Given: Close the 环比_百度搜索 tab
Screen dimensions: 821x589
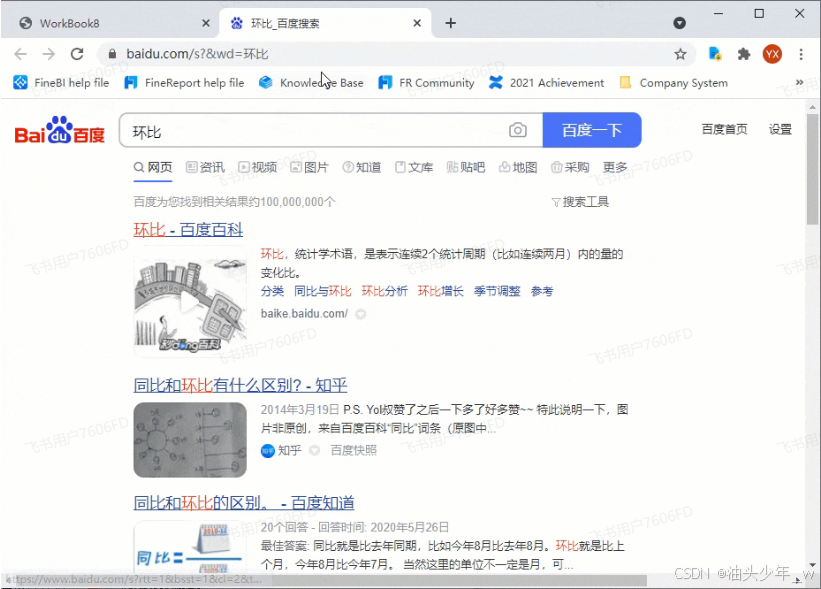Looking at the screenshot, I should pos(417,23).
